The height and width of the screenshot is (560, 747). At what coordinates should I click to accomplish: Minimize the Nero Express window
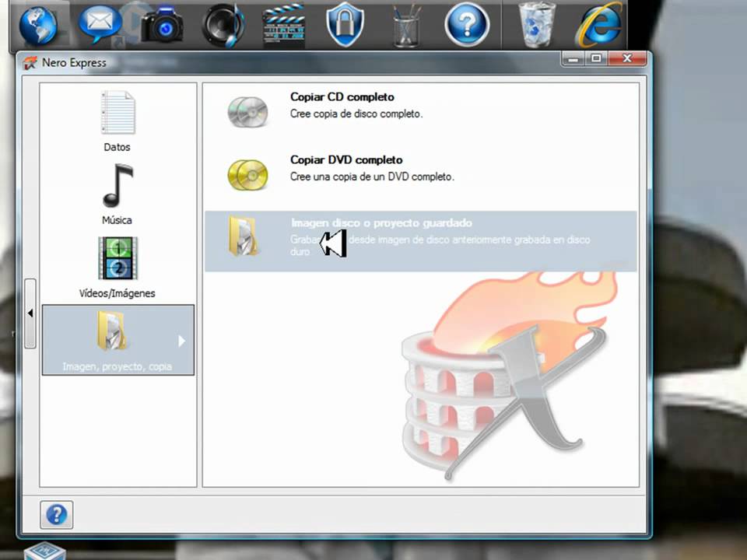tap(573, 59)
